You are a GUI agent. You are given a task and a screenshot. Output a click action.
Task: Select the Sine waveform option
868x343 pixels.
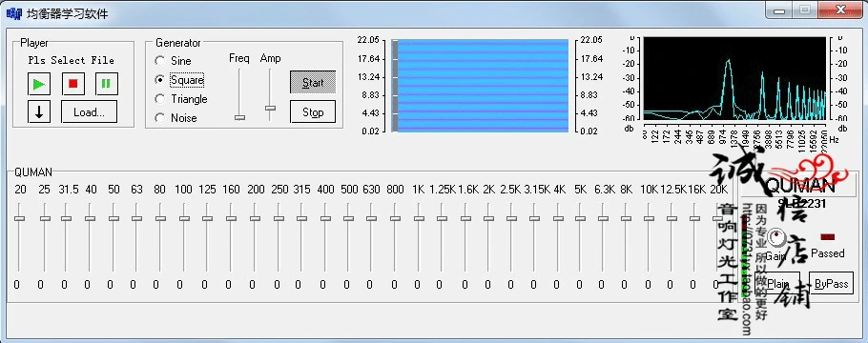coord(174,61)
